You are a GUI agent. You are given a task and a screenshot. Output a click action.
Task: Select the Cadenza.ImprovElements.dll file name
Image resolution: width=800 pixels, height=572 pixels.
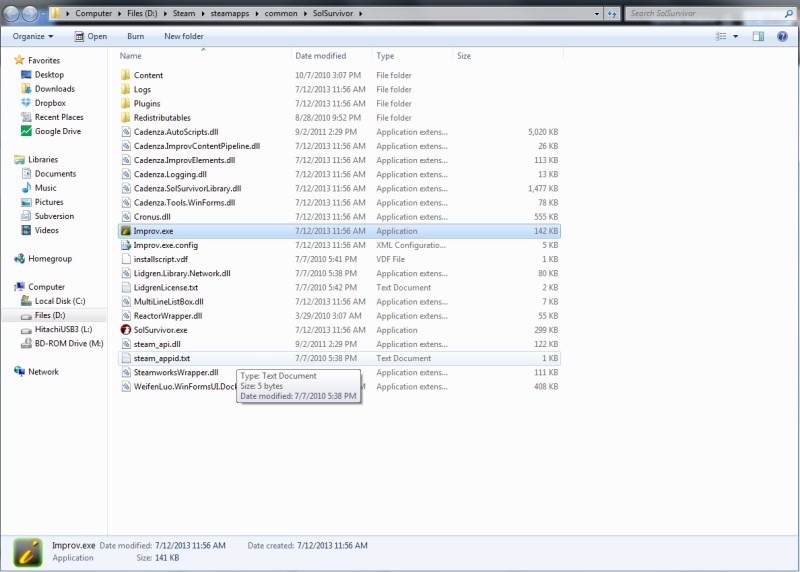(185, 160)
